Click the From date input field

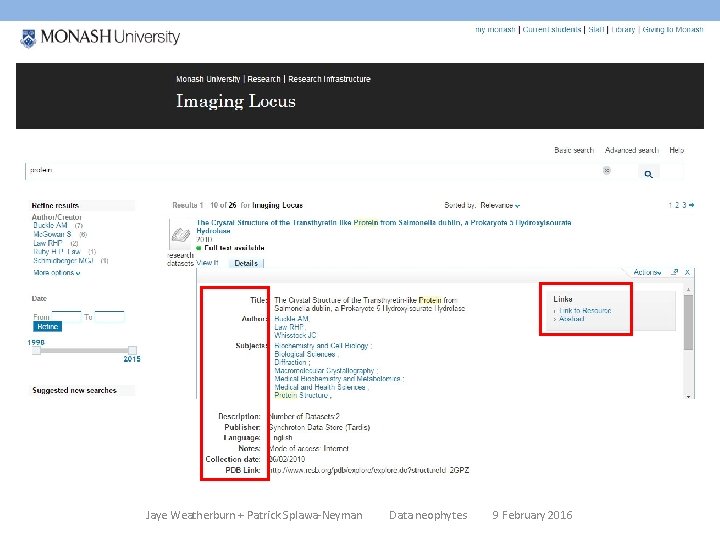[66, 316]
